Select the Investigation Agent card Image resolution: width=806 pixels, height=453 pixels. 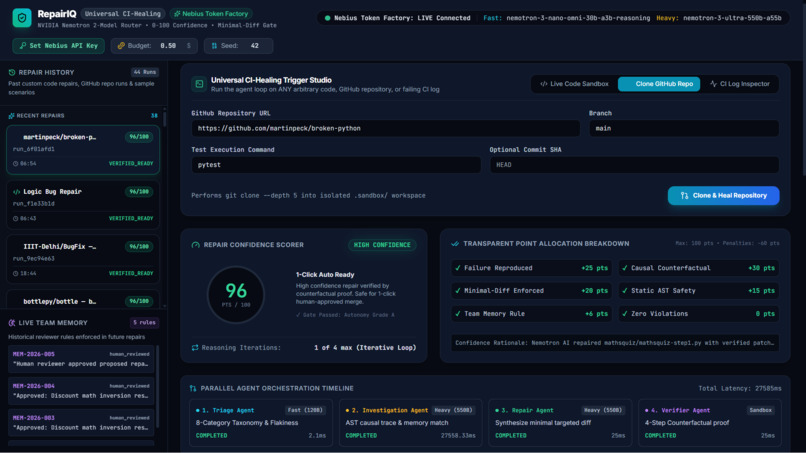(x=410, y=422)
